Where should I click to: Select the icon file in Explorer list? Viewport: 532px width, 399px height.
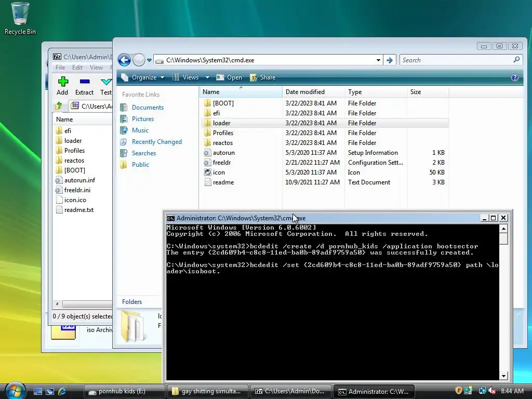click(x=326, y=172)
